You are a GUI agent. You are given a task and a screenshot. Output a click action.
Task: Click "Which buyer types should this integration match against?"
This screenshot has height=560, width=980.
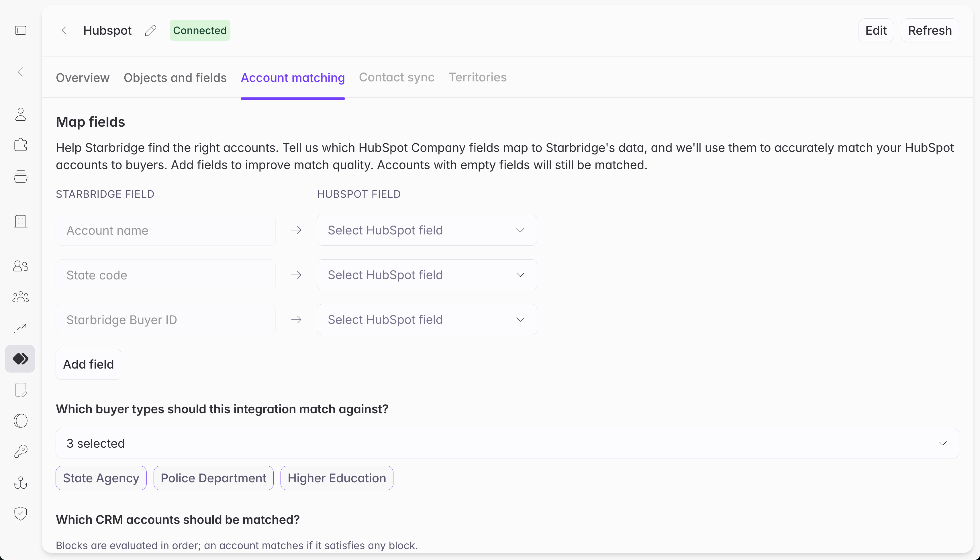222,409
